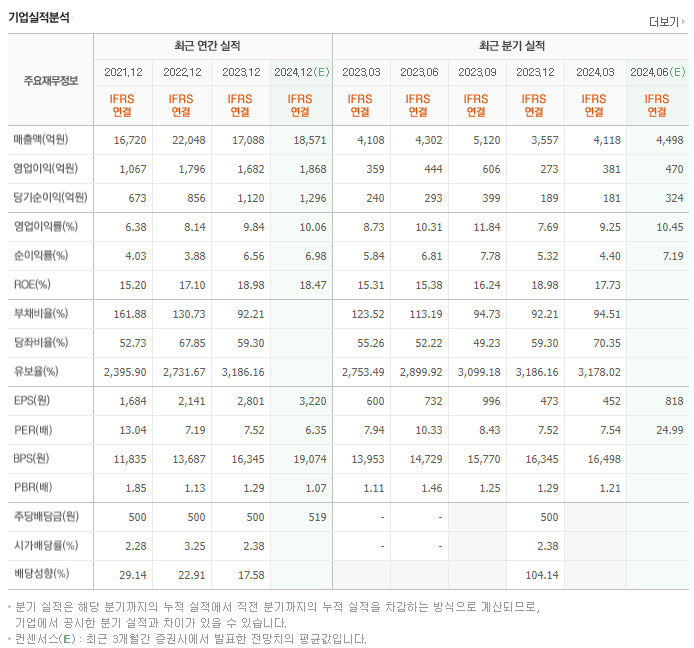Click the 2023.06 column header
This screenshot has width=694, height=648.
419,72
